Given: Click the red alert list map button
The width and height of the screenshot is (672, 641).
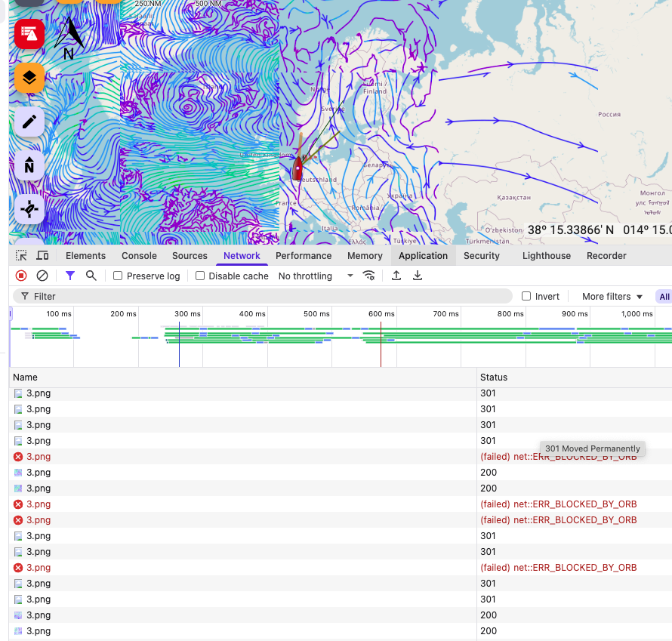Looking at the screenshot, I should tap(29, 34).
